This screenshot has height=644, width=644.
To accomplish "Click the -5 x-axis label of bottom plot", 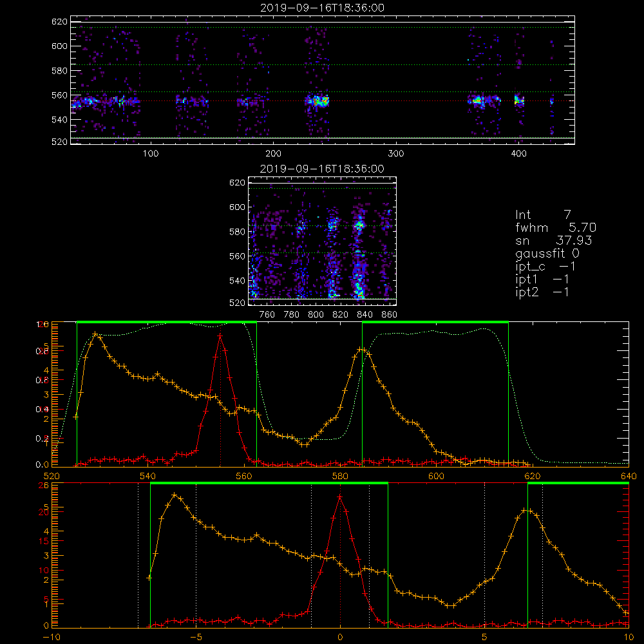I will [x=196, y=637].
